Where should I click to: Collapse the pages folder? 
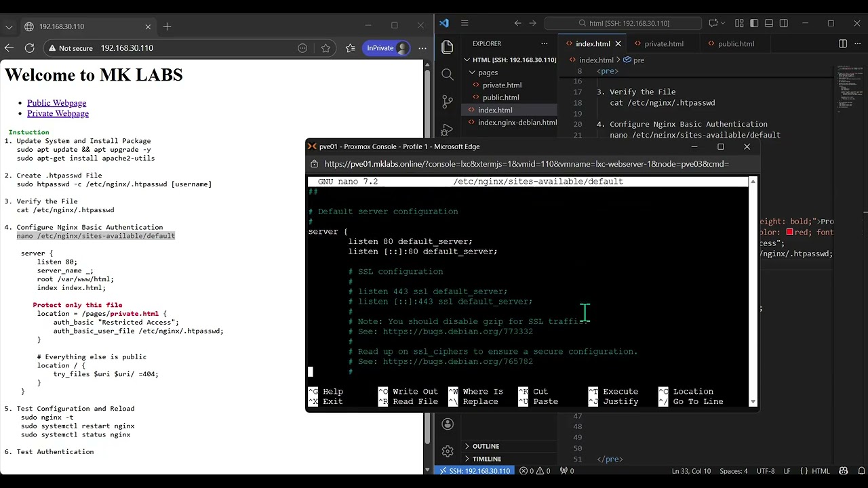[488, 73]
